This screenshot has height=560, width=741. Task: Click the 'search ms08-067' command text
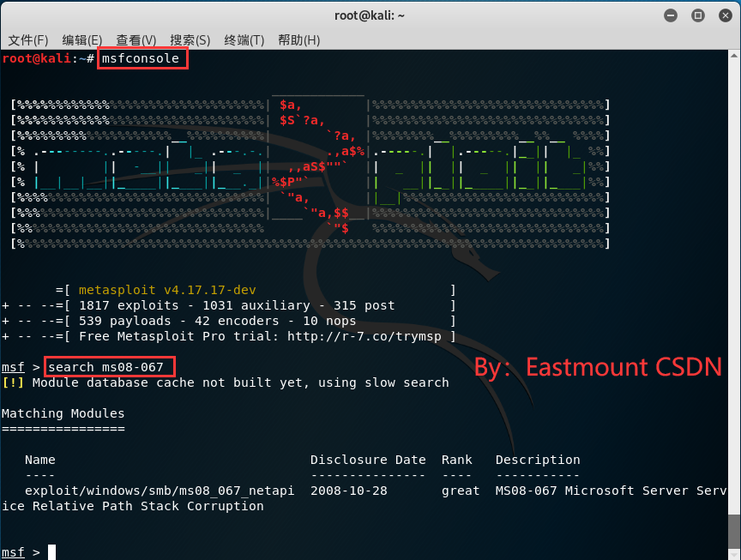point(105,367)
